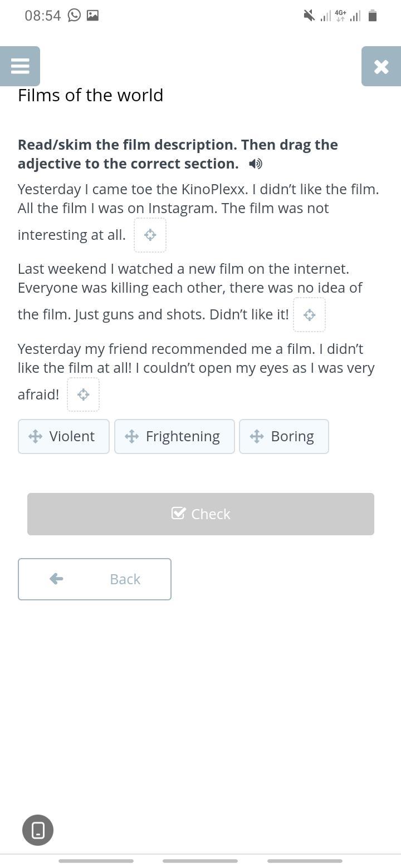Tap the muted sound status icon
The width and height of the screenshot is (401, 868).
309,16
